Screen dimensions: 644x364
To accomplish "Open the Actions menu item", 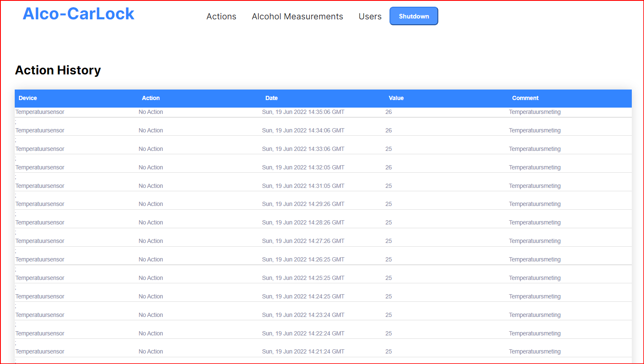I will [x=221, y=16].
